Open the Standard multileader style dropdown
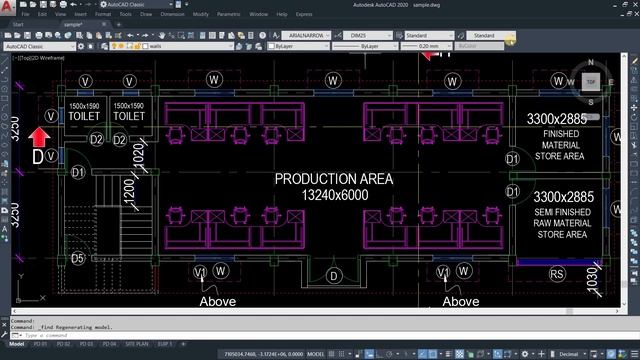Viewport: 640px width, 360px height. [x=491, y=36]
